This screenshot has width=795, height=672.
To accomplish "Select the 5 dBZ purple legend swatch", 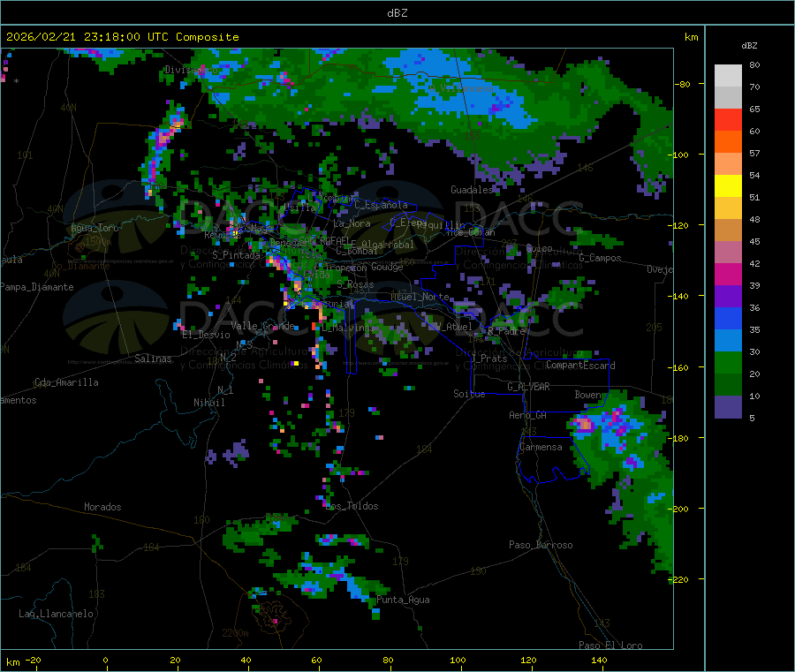I will [x=728, y=407].
